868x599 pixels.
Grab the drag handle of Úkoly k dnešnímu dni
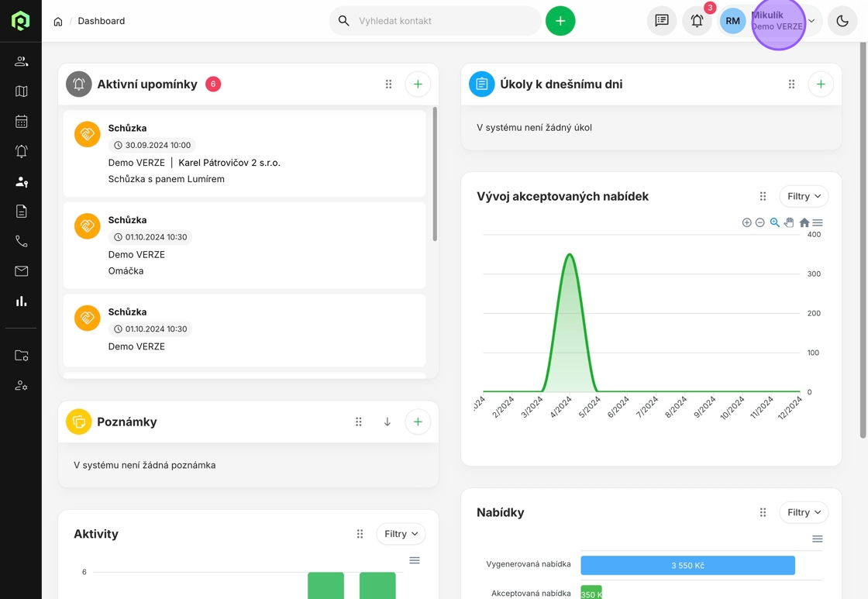791,84
